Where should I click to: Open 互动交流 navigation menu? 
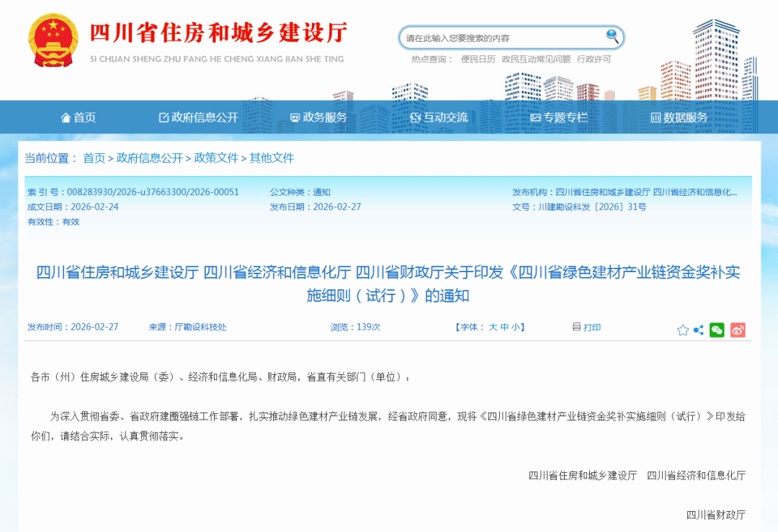click(x=439, y=117)
